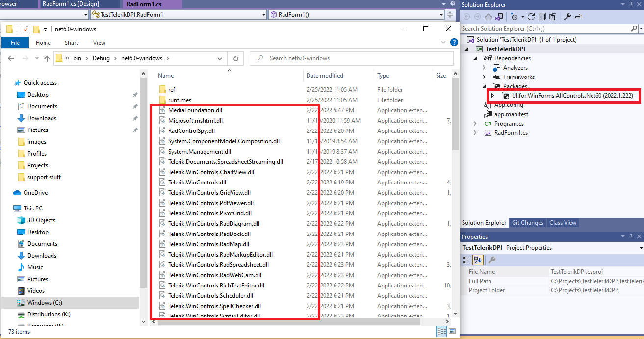Screen dimensions: 644x339
Task: Open Properties wrench icon in Solution Explorer toolbar
Action: (x=567, y=17)
